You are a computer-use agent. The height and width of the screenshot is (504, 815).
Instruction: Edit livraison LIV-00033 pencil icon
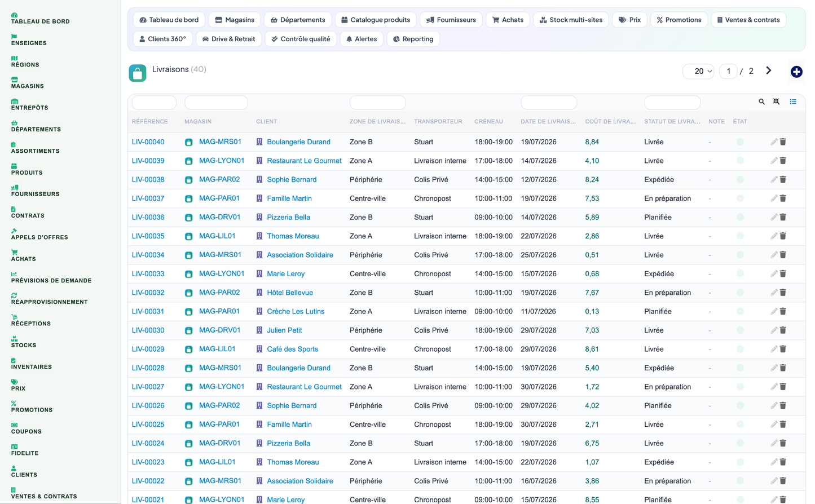point(774,274)
